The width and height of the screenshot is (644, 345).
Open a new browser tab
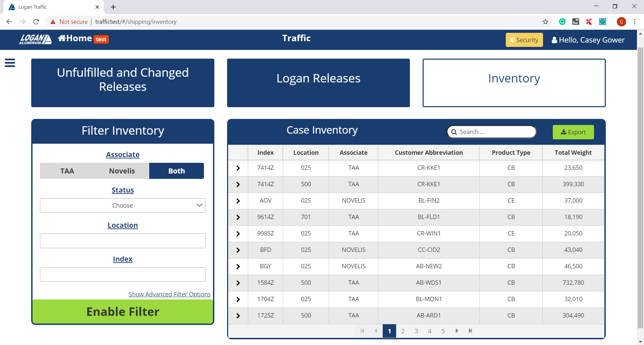[113, 7]
